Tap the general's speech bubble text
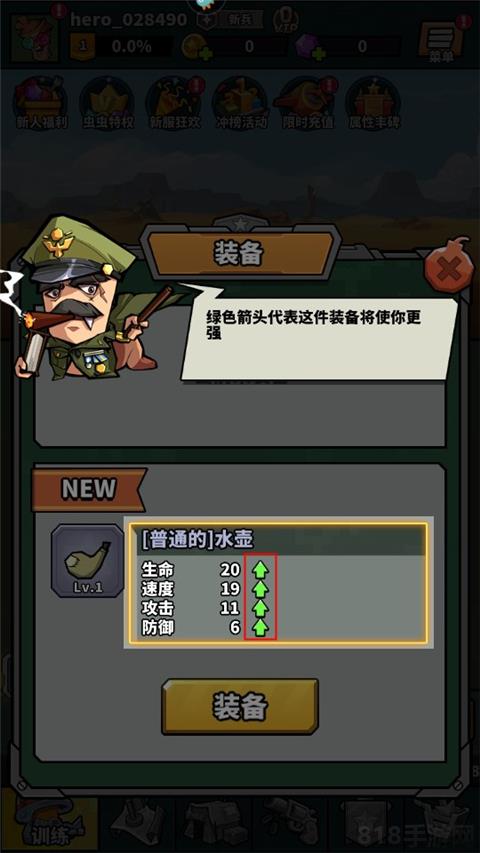Screen dimensions: 480x853 pyautogui.click(x=313, y=325)
